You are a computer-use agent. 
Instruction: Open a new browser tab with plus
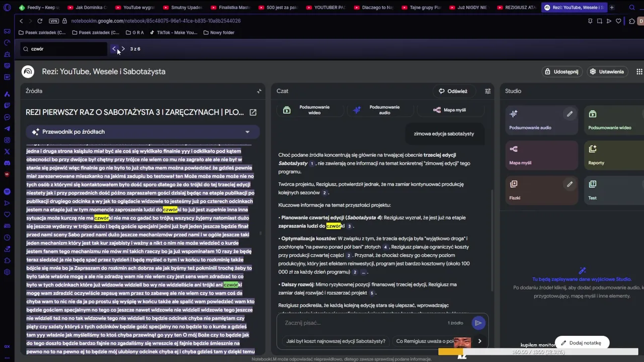[x=611, y=8]
